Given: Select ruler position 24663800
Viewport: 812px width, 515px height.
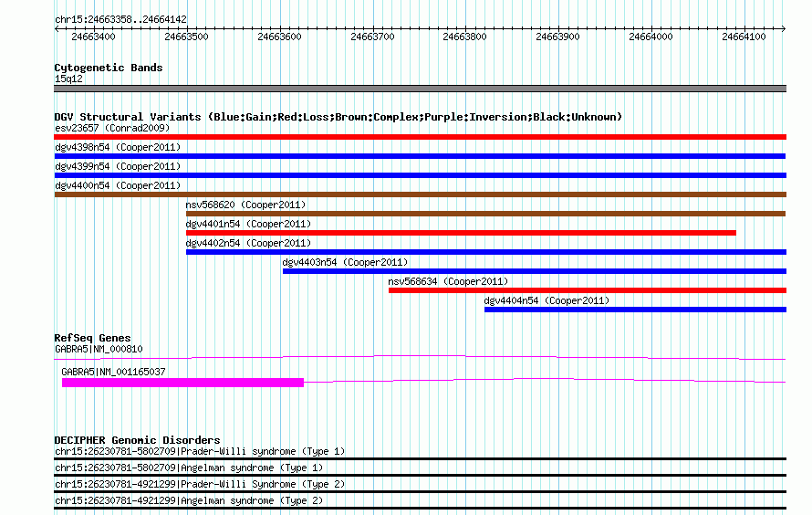Looking at the screenshot, I should (465, 37).
